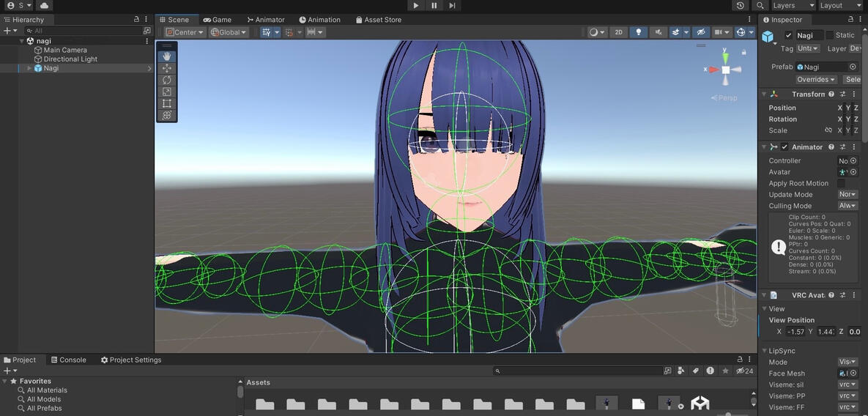Select the Hand tool in Scene toolbar
The image size is (868, 416).
[x=167, y=56]
